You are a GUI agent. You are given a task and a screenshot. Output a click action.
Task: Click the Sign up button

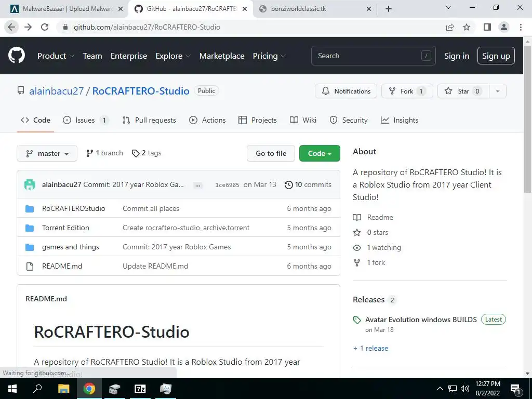pos(496,56)
